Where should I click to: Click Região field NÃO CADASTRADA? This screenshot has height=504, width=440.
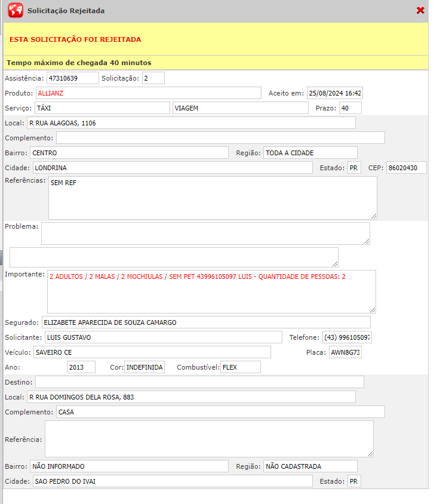pos(310,466)
